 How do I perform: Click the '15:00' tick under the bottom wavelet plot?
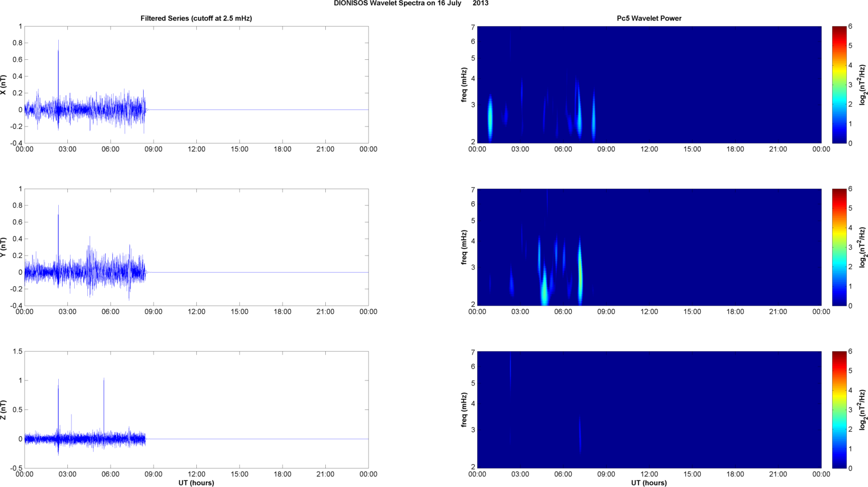(x=692, y=474)
